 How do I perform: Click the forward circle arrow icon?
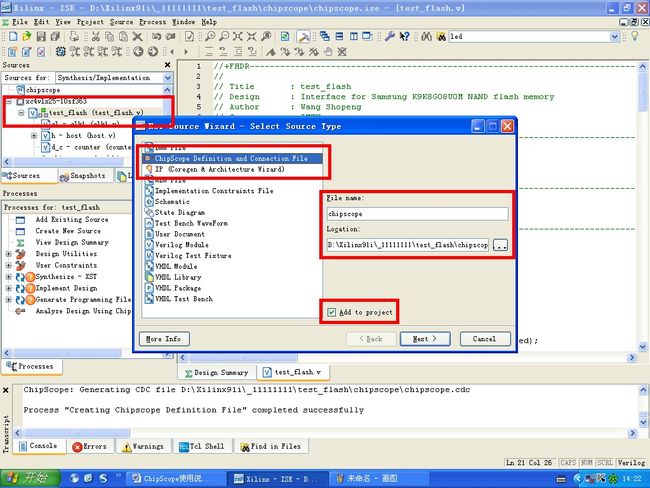pos(153,51)
